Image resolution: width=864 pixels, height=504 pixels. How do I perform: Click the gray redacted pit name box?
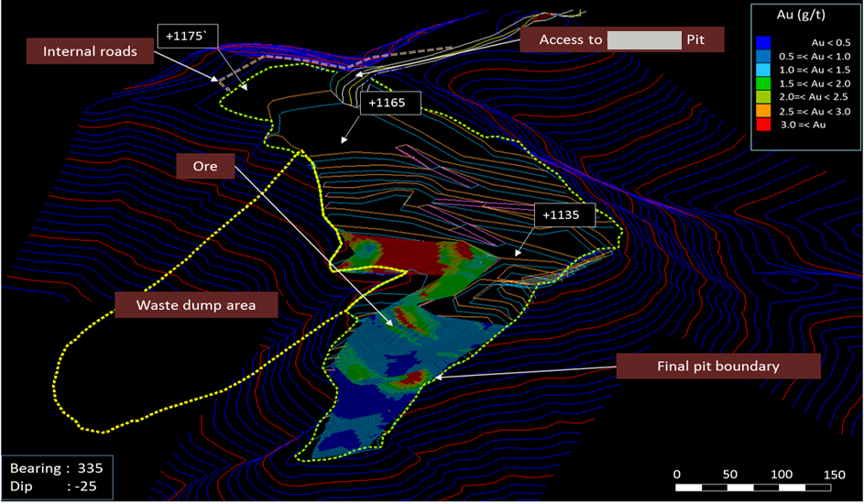(644, 40)
